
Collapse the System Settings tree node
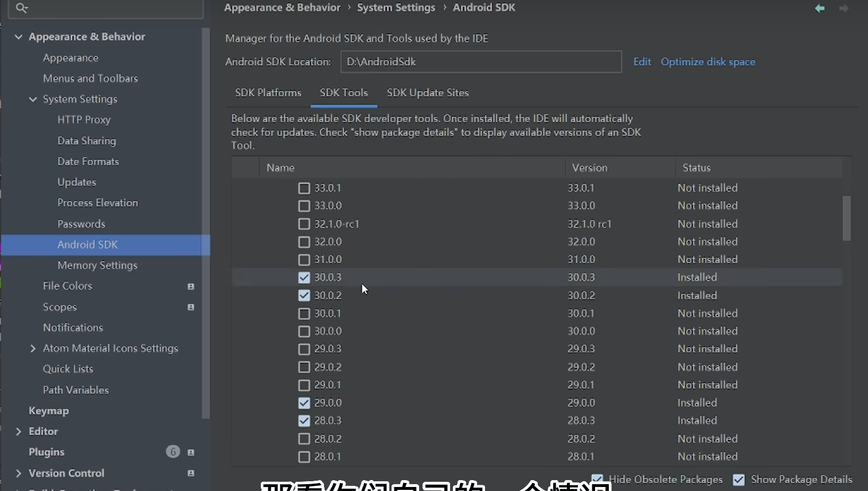(x=33, y=99)
